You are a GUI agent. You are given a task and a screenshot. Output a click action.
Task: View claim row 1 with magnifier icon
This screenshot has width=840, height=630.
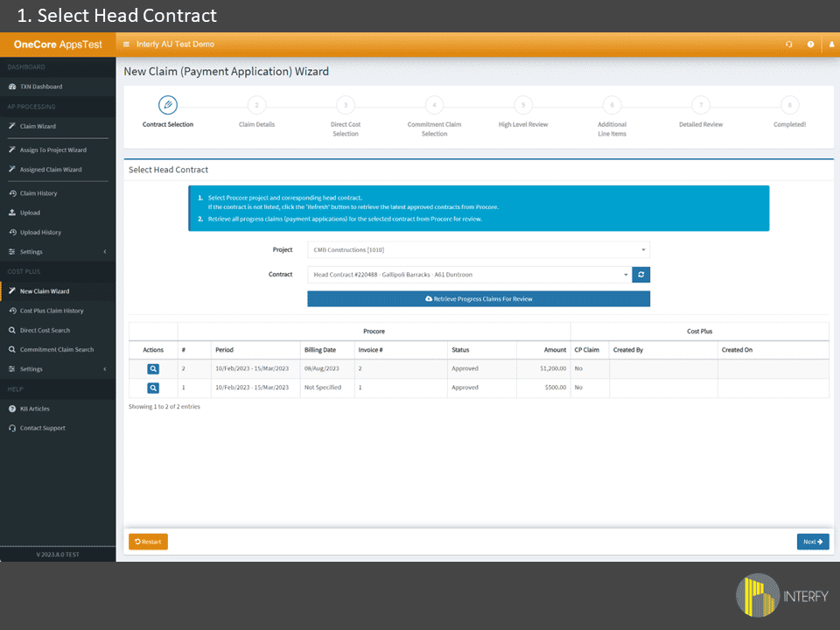[x=153, y=388]
